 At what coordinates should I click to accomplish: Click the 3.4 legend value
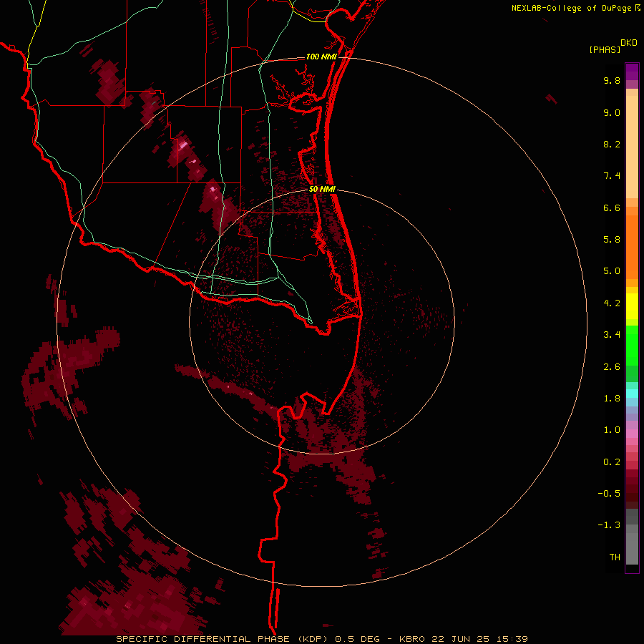pos(612,335)
